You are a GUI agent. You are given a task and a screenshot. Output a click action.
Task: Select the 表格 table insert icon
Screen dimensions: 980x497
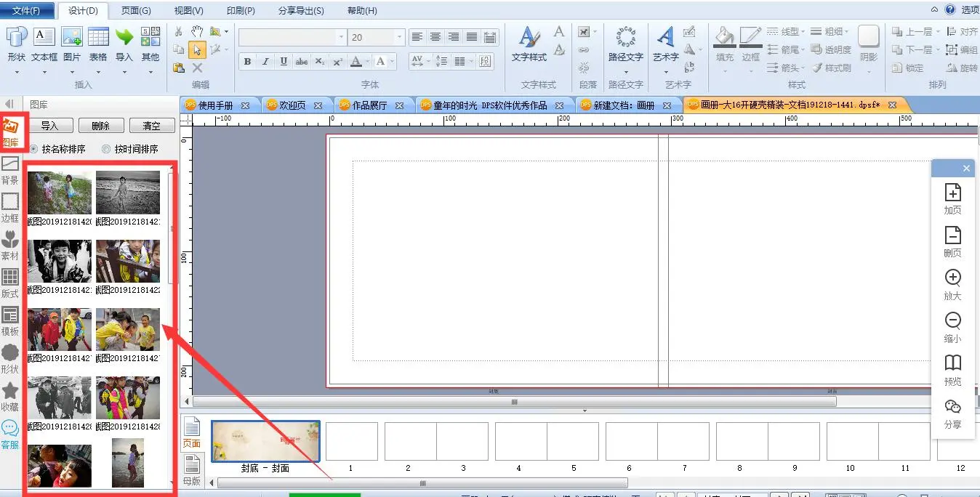click(98, 44)
